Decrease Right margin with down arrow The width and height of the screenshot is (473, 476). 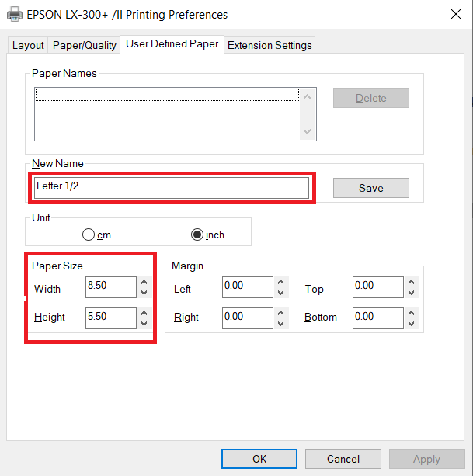(281, 324)
